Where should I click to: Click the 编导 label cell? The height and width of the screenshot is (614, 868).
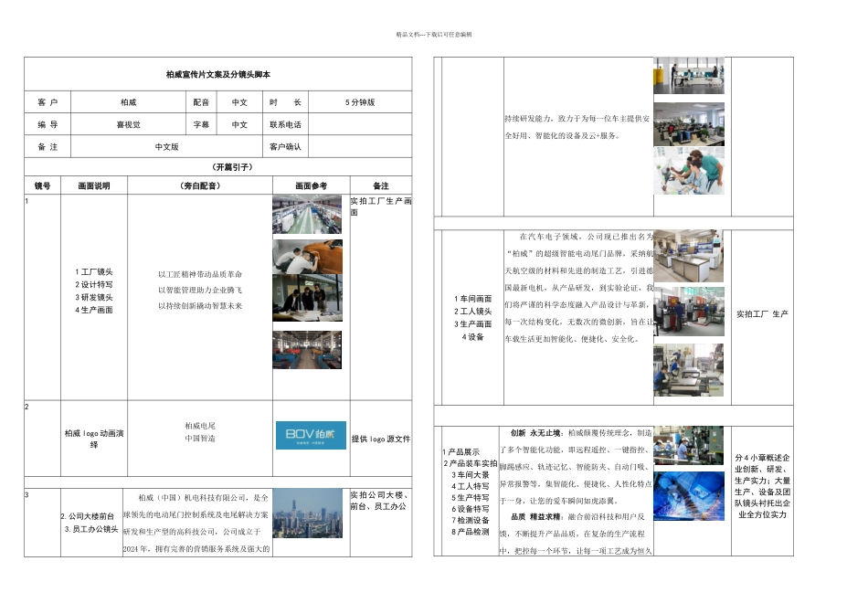pyautogui.click(x=48, y=124)
